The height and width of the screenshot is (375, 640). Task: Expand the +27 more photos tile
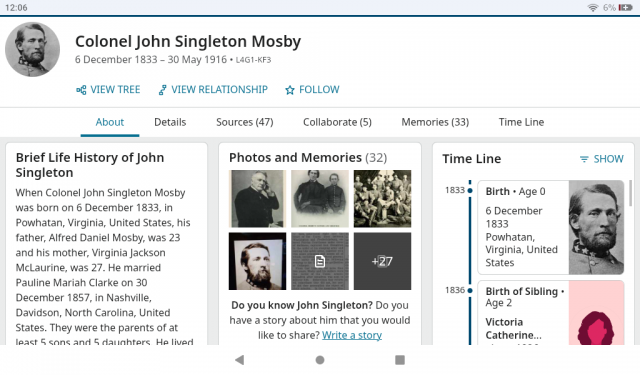click(382, 261)
